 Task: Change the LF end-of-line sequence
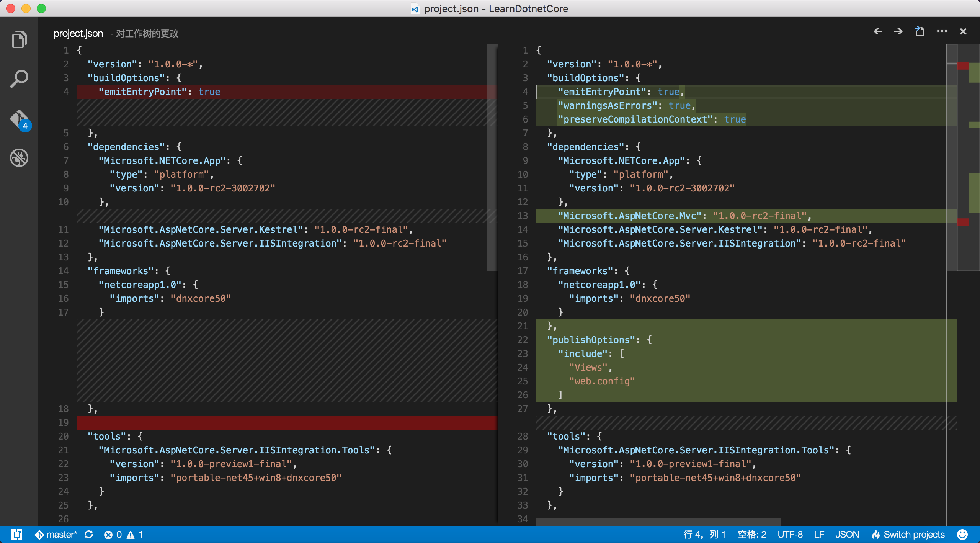(x=819, y=535)
